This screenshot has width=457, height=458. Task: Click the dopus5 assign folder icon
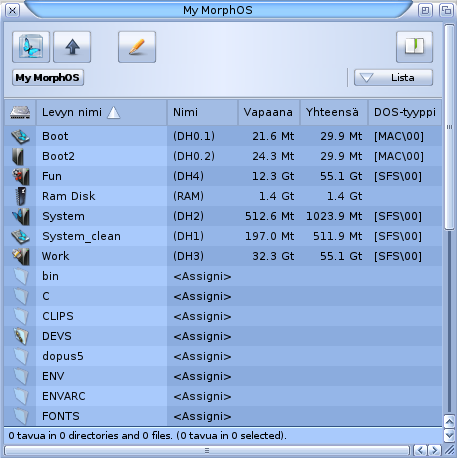[x=21, y=356]
